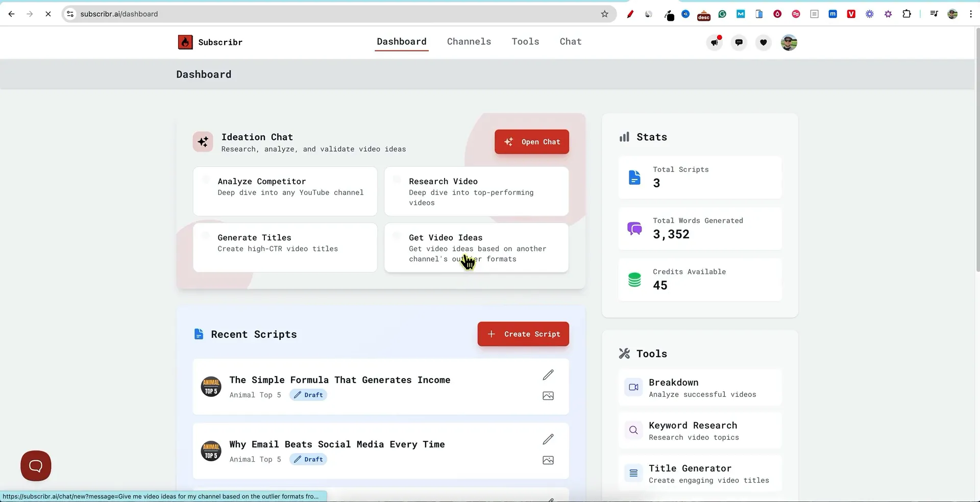
Task: Click the heart favorites icon
Action: pos(764,42)
